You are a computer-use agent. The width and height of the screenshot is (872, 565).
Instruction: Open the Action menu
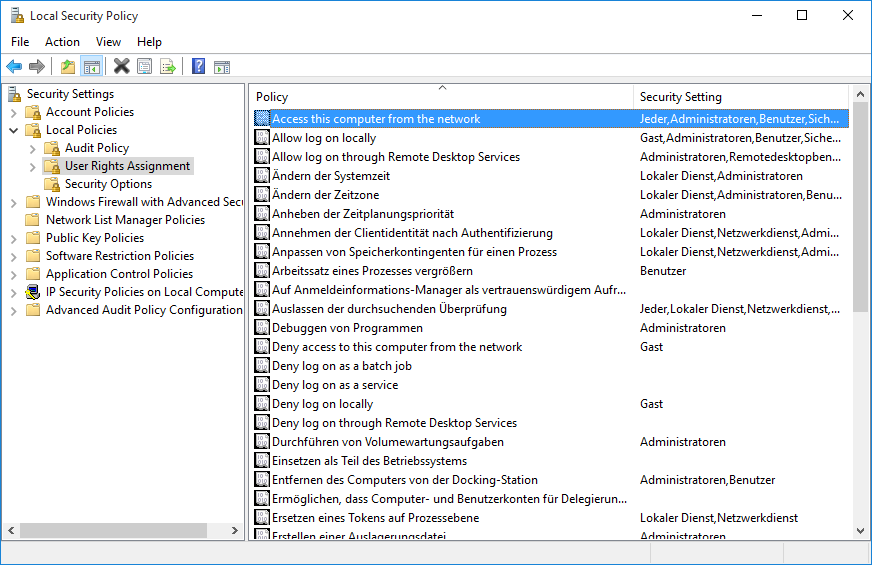pos(62,42)
